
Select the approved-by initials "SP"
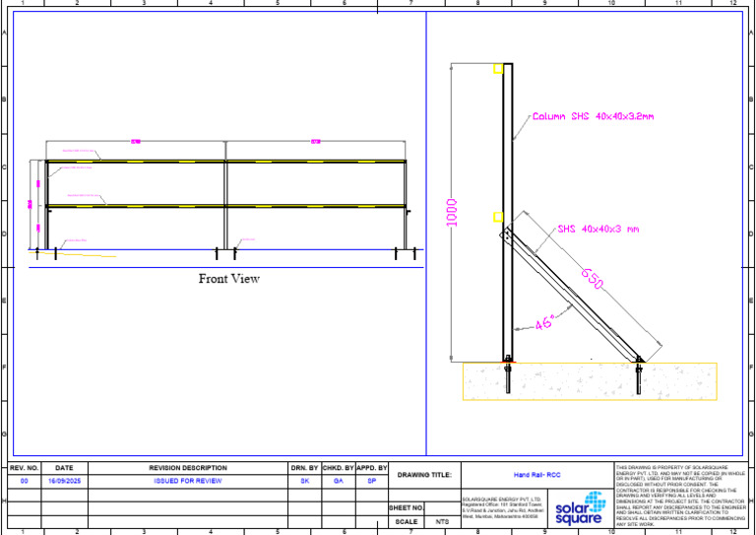(x=372, y=481)
